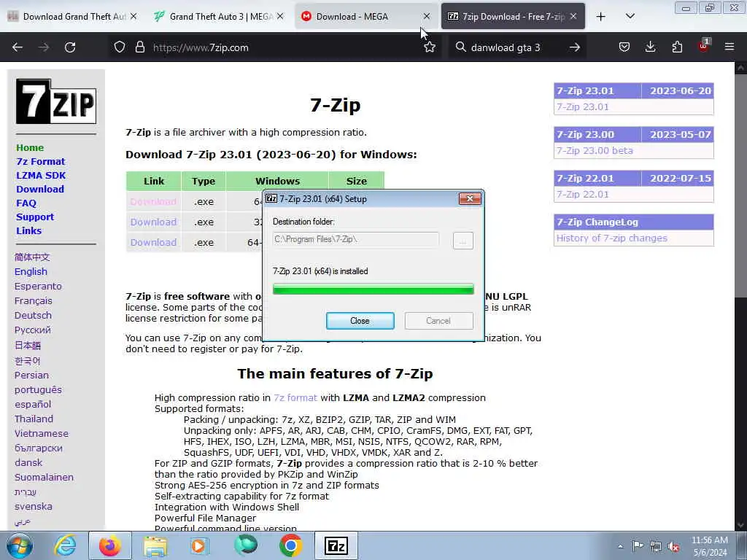
Task: Open the LZMA SDK sidebar link
Action: [41, 175]
